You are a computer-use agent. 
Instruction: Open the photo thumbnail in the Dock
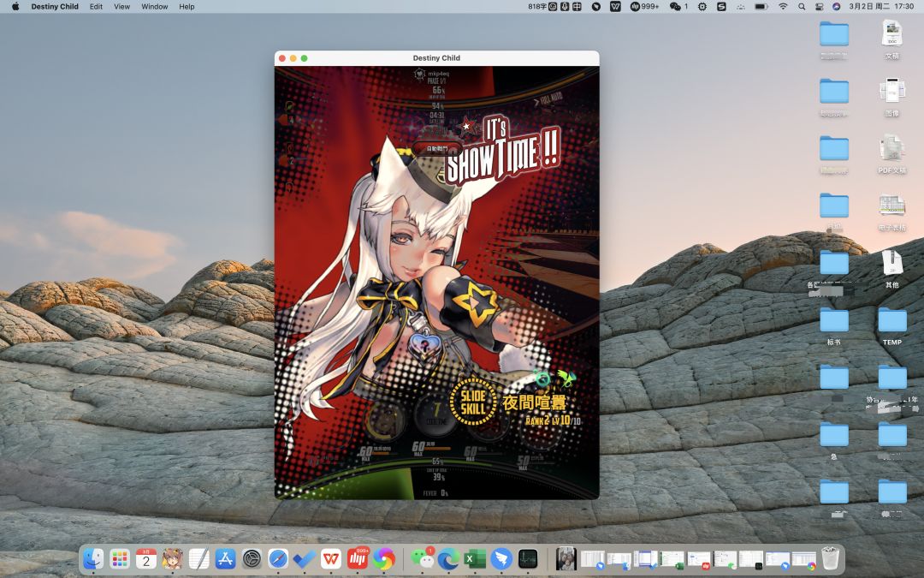click(566, 558)
